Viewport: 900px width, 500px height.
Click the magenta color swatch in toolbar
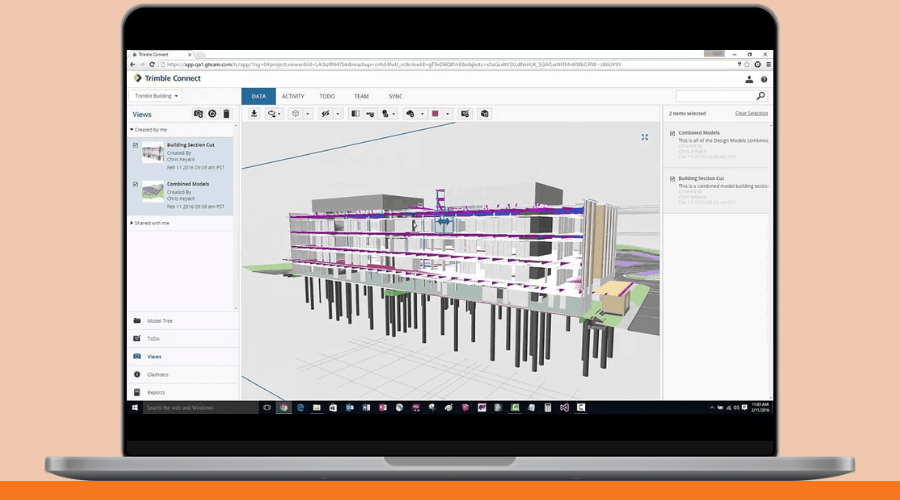436,114
